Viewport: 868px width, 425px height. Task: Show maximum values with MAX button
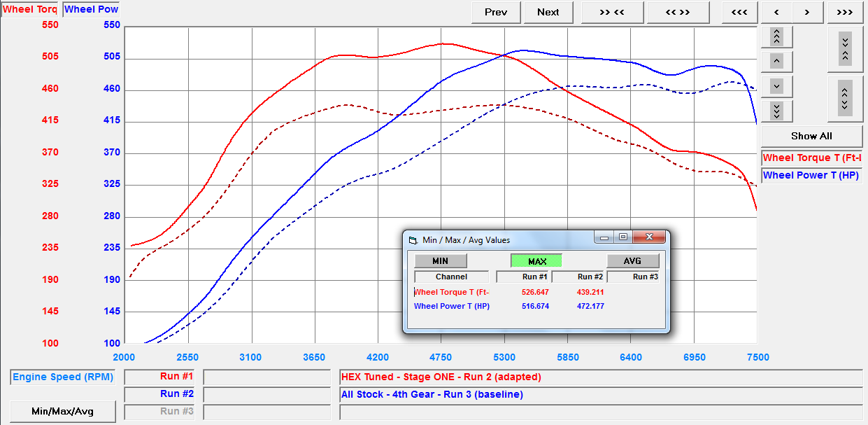[536, 261]
